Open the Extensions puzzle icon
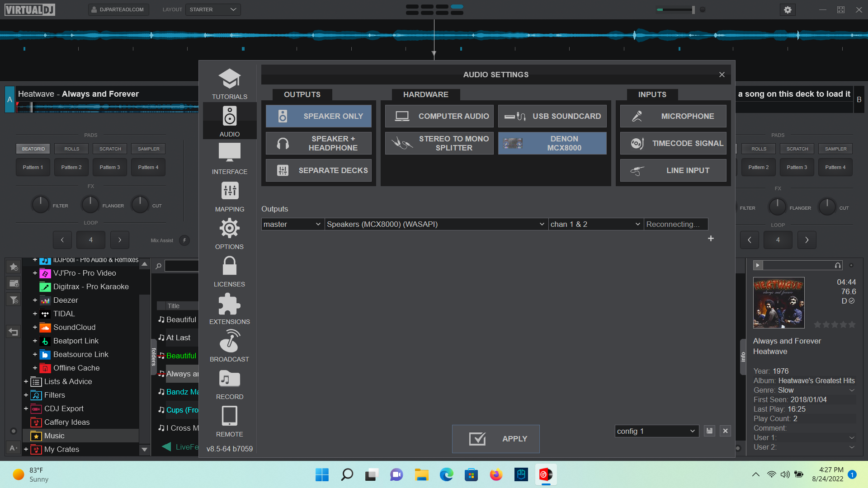Viewport: 868px width, 488px height. [229, 304]
